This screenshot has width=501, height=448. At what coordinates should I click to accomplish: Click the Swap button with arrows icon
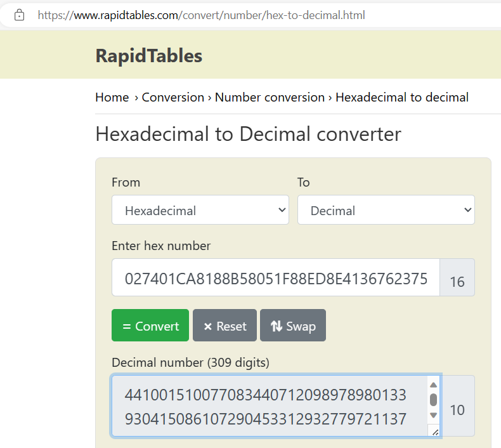click(x=292, y=326)
